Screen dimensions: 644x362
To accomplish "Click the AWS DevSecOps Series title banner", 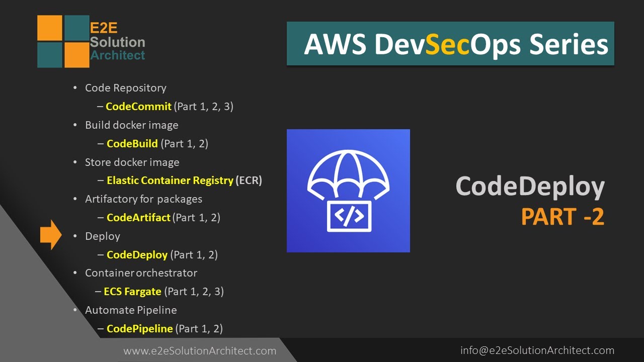I will point(450,44).
